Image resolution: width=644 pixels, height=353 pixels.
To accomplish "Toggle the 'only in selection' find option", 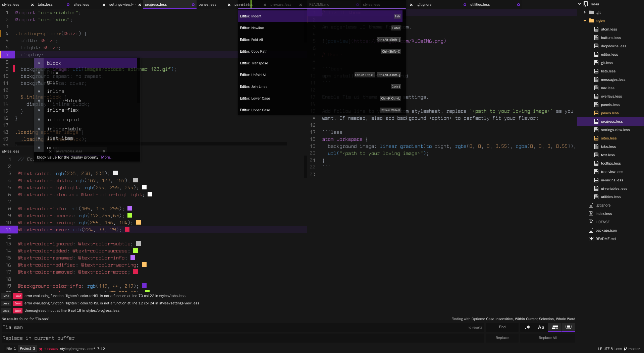I will point(555,327).
